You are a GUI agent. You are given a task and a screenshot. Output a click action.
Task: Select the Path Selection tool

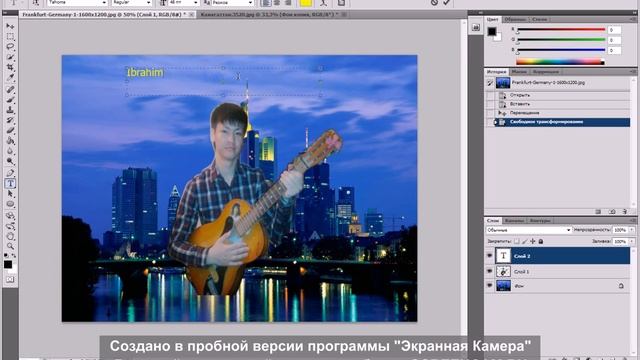(10, 193)
